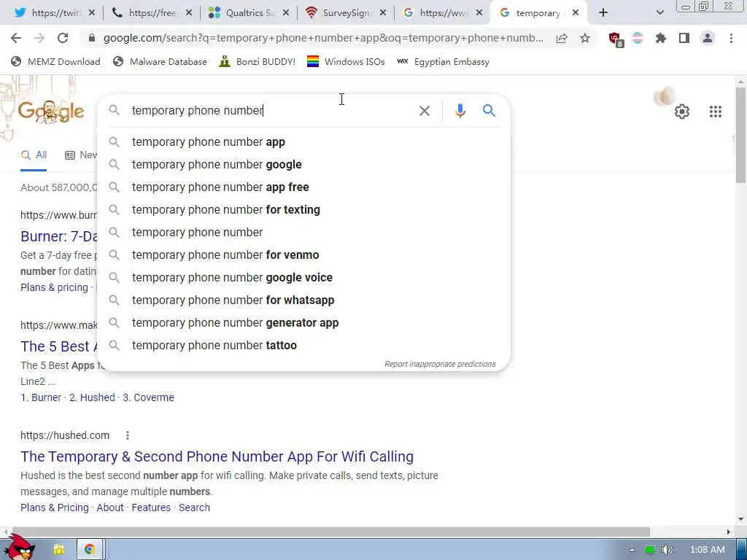Switch to the Twitter tab
The width and height of the screenshot is (747, 560).
point(47,13)
